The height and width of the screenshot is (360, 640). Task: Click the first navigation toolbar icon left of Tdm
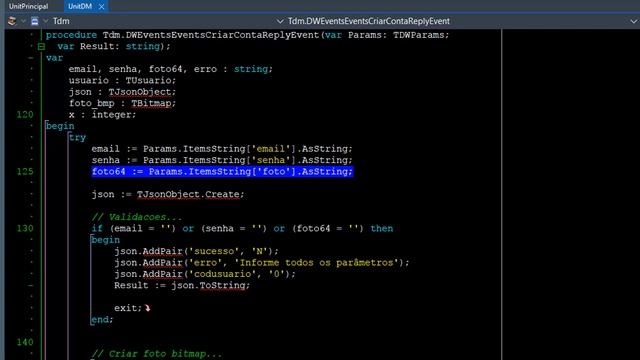point(12,21)
